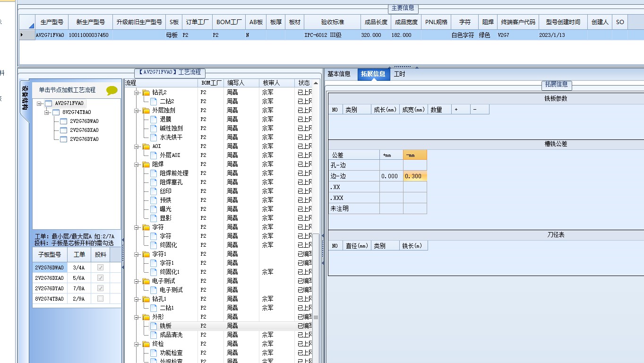Click the 阻焊塞孔 document icon
This screenshot has height=363, width=644.
[154, 182]
